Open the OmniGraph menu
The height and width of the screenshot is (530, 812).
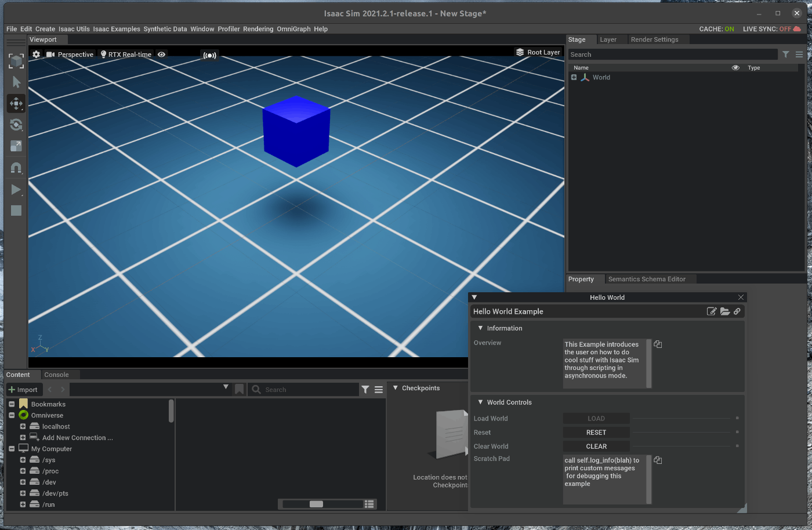(x=293, y=29)
